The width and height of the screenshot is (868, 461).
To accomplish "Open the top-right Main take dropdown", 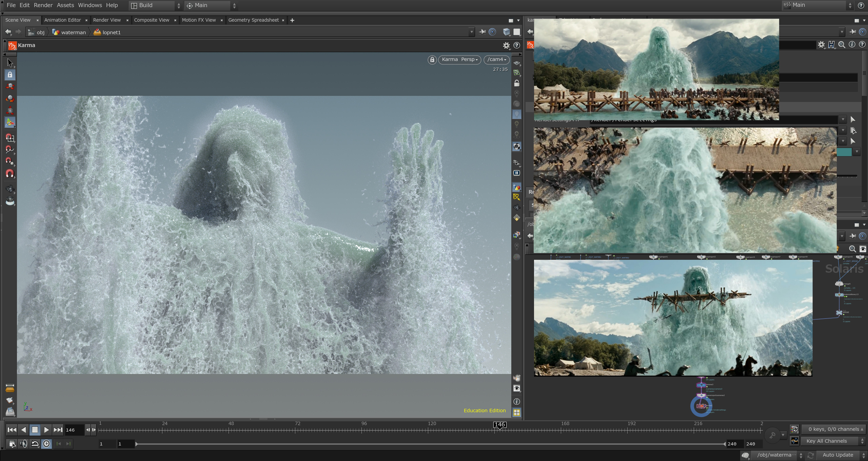I will click(818, 5).
